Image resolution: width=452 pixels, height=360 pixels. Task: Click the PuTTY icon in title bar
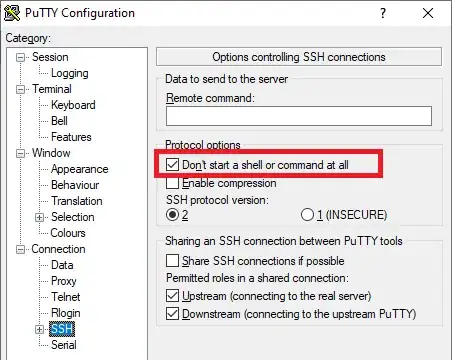(x=12, y=13)
